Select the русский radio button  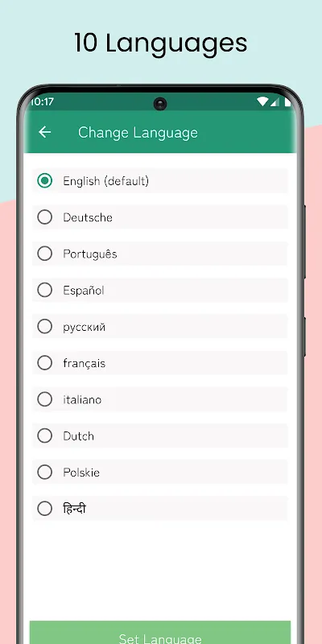pos(45,327)
